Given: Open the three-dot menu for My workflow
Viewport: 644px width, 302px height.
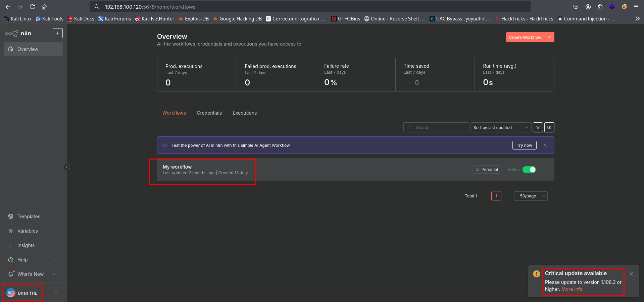Looking at the screenshot, I should [x=545, y=170].
